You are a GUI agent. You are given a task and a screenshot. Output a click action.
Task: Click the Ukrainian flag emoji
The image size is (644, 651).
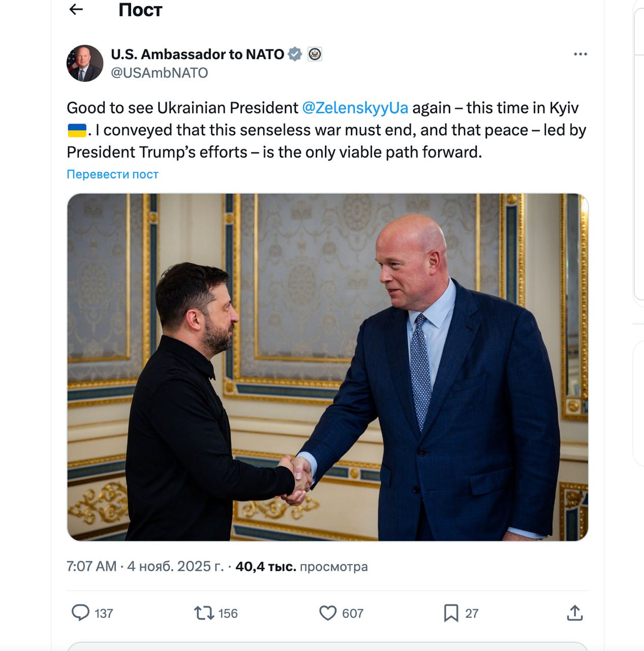(x=77, y=130)
